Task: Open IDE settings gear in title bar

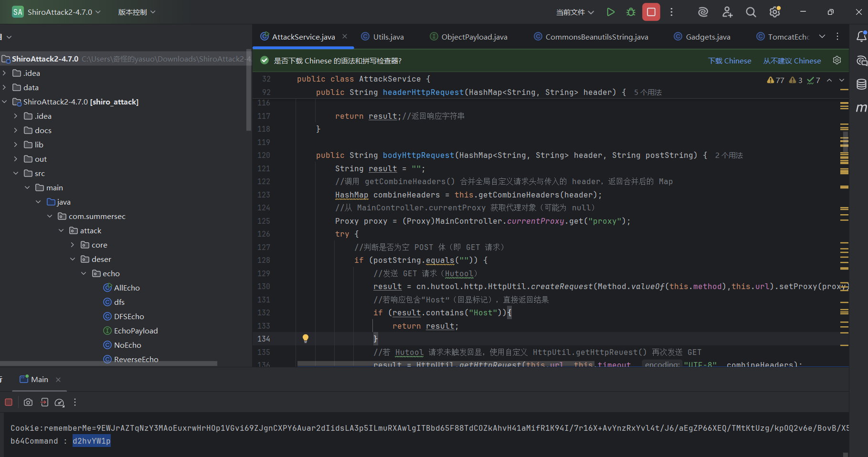Action: 774,12
